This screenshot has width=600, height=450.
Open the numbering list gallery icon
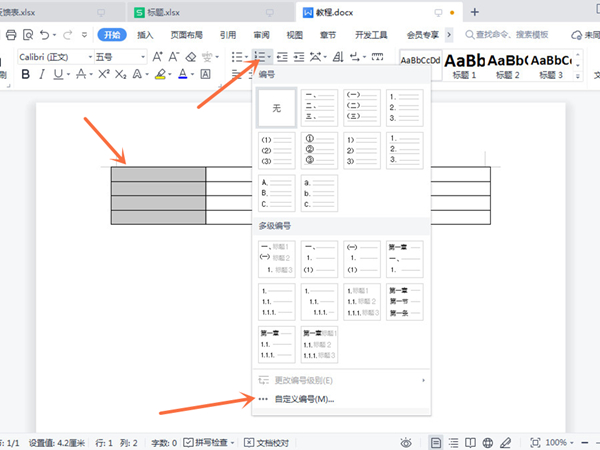tap(260, 57)
